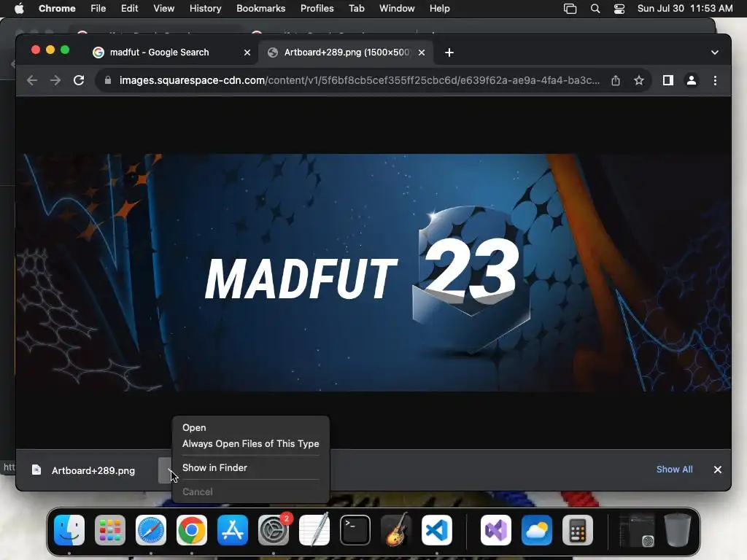Open Finder from the Dock
The image size is (747, 560).
pyautogui.click(x=69, y=530)
